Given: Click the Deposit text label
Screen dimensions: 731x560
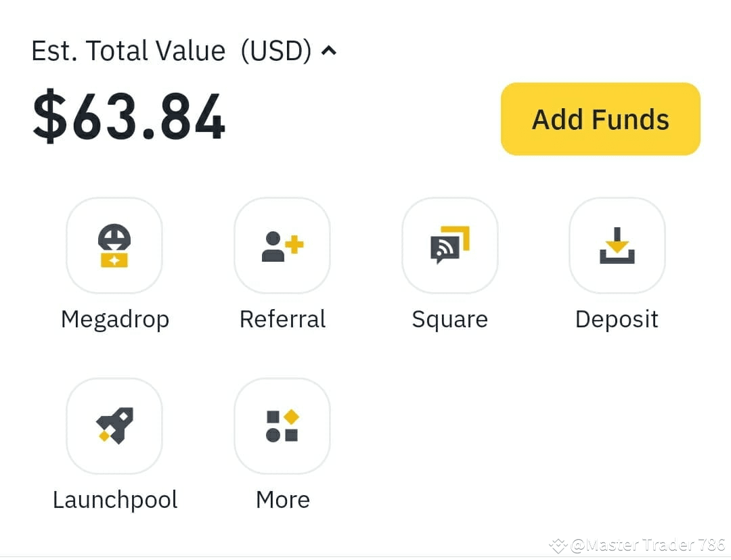Looking at the screenshot, I should tap(617, 320).
